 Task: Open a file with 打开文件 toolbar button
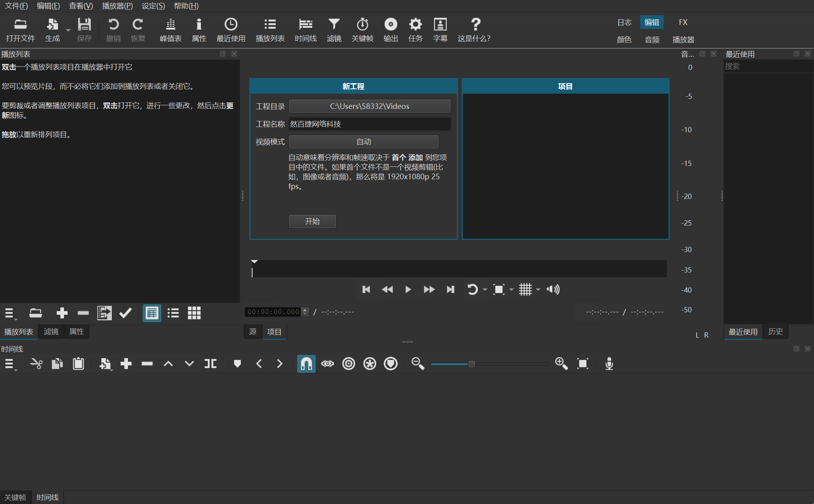click(20, 30)
